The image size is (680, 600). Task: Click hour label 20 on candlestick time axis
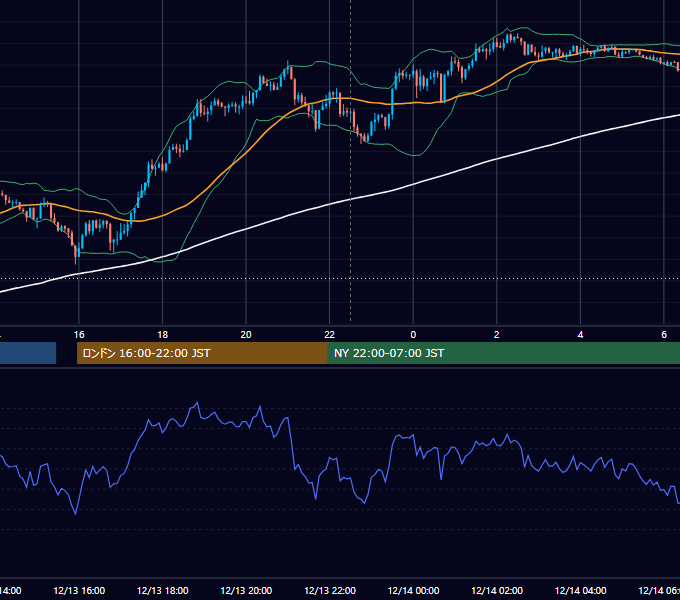click(246, 335)
